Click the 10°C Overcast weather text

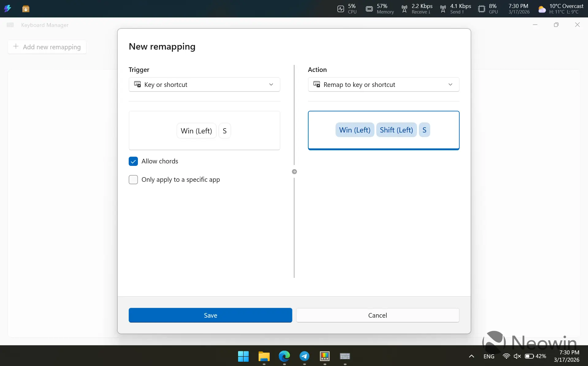[x=566, y=6]
